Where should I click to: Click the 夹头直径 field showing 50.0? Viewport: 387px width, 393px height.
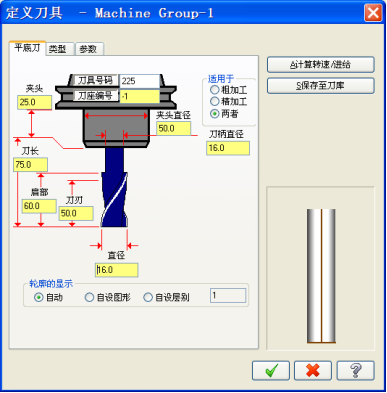[x=174, y=128]
